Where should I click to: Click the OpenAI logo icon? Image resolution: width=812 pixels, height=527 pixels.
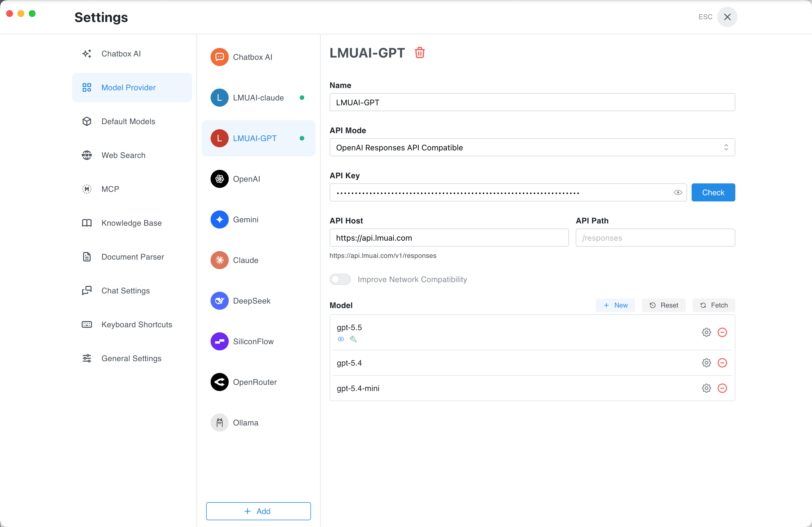pos(219,179)
